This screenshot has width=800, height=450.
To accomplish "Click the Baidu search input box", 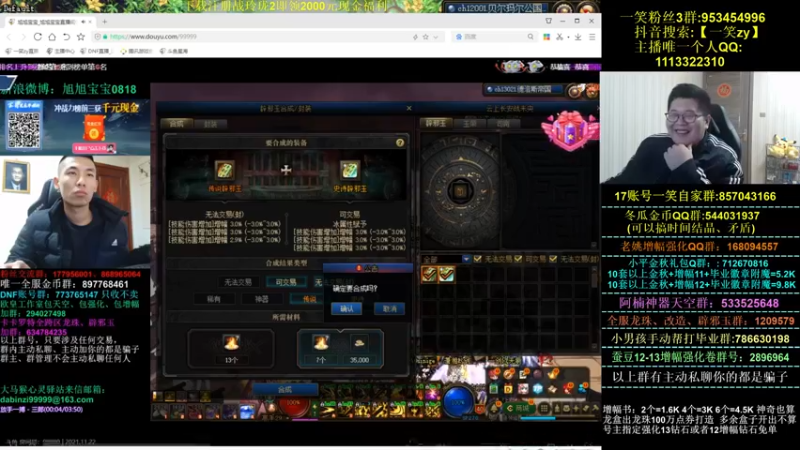I will tap(494, 37).
